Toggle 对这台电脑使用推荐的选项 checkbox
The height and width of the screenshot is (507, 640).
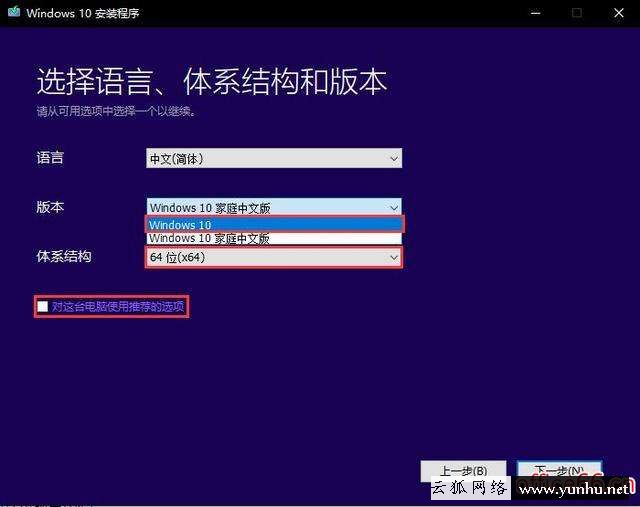43,306
